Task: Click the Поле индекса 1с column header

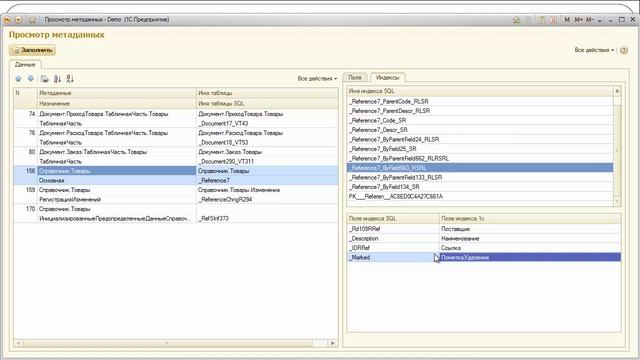Action: click(530, 219)
